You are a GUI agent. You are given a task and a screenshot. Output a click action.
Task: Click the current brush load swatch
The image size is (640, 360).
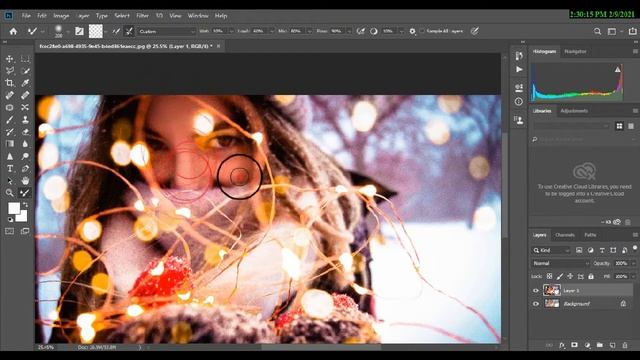coord(96,31)
